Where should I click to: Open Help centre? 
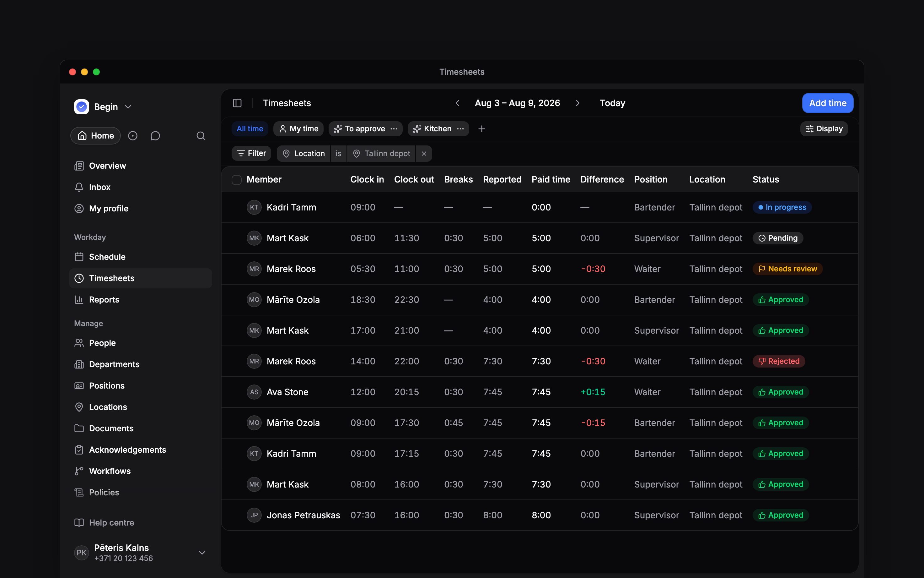pyautogui.click(x=141, y=523)
